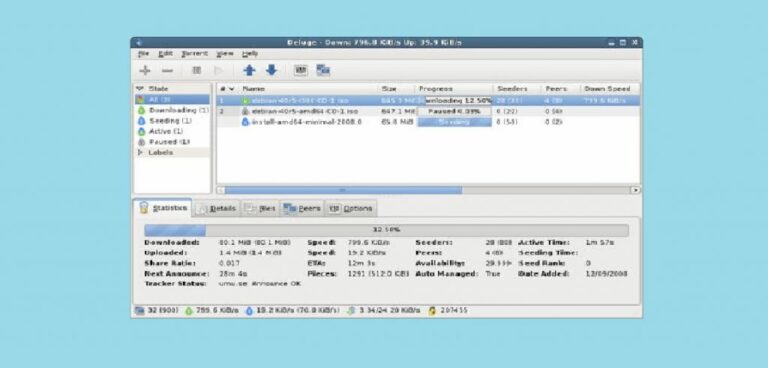
Task: Collapse the State category in sidebar
Action: tap(140, 89)
